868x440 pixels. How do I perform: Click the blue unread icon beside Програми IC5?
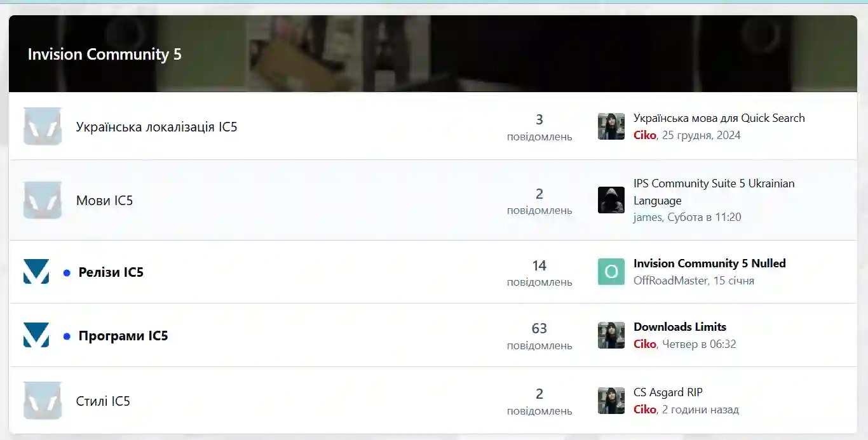click(x=36, y=335)
